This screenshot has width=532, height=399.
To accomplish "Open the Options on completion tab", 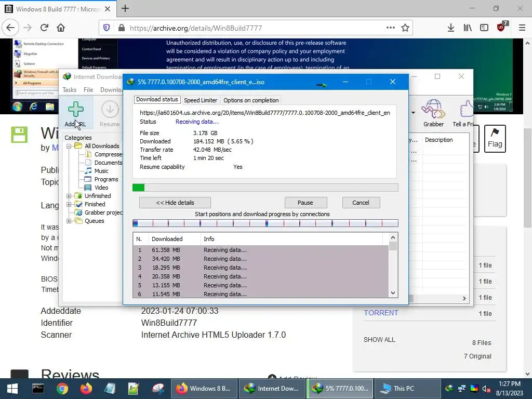I will click(x=251, y=100).
